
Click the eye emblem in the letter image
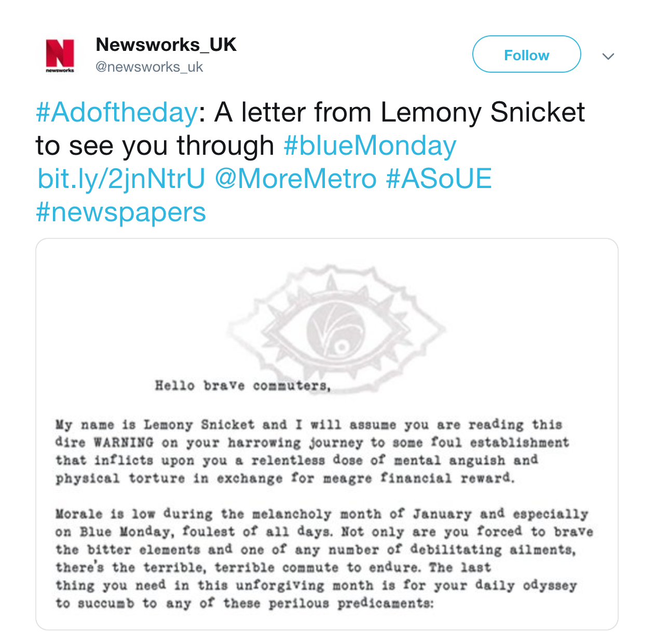(336, 327)
